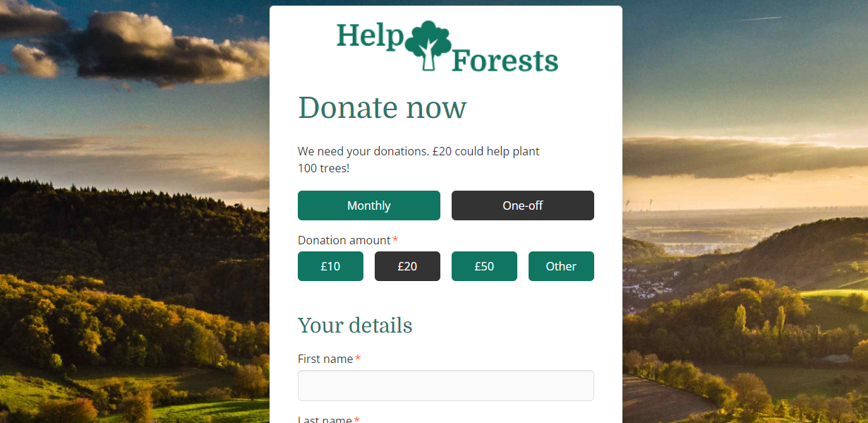Click the "Donation amount" label
The height and width of the screenshot is (423, 868).
(344, 240)
